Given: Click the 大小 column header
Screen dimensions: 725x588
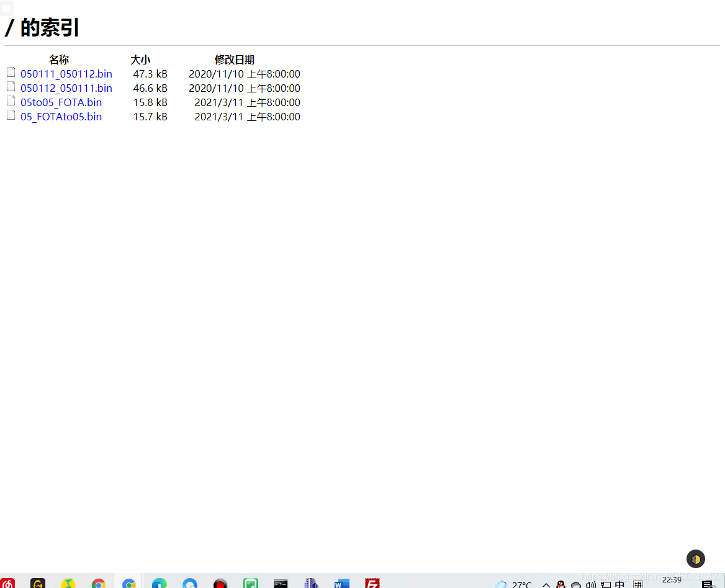Looking at the screenshot, I should (140, 60).
